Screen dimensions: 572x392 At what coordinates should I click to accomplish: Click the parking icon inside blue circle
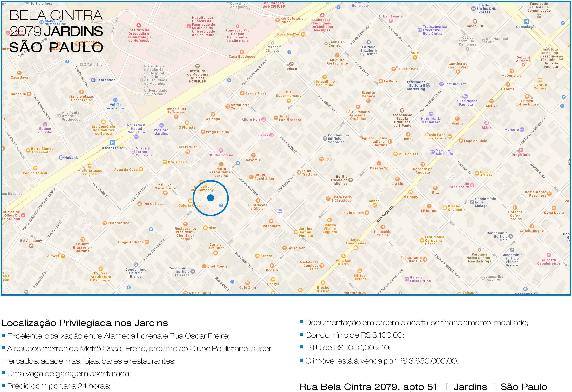tap(221, 206)
